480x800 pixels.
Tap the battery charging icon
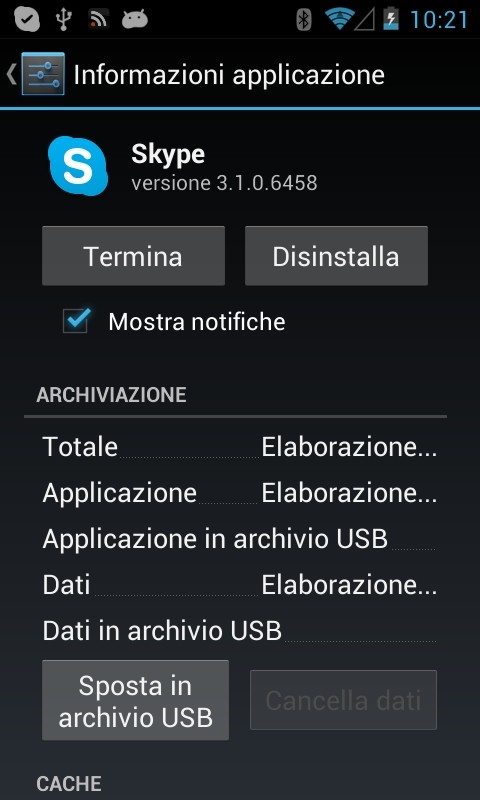[x=391, y=19]
